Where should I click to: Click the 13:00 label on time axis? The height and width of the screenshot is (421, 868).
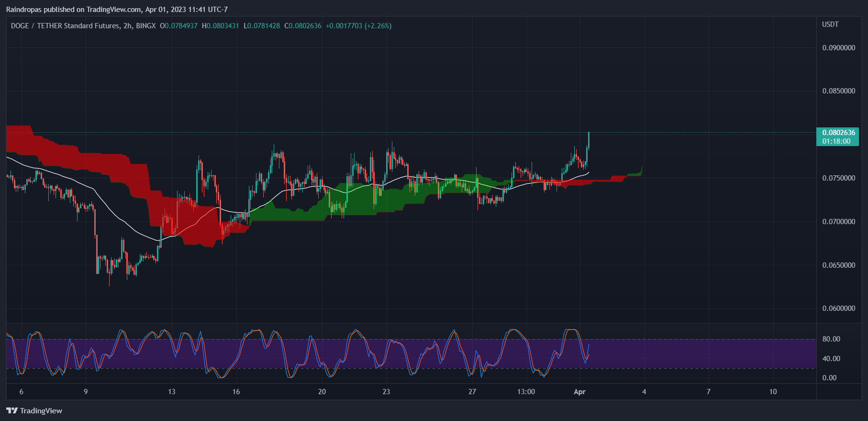point(526,392)
